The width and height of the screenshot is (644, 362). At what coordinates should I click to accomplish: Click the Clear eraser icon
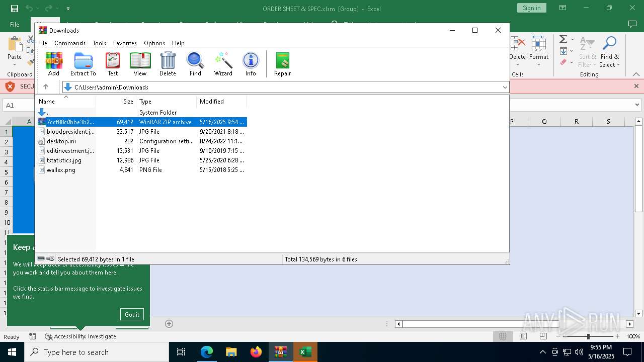coord(563,62)
